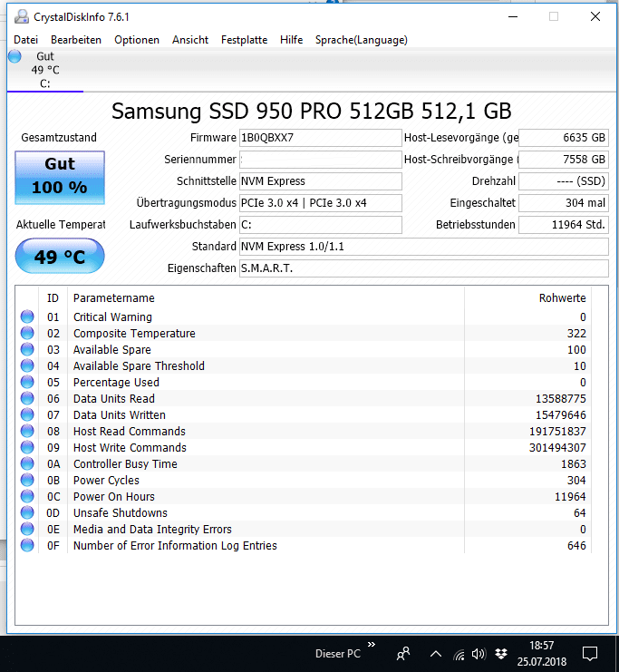
Task: Select the Unsafe Shutdowns parameter name
Action: point(121,512)
